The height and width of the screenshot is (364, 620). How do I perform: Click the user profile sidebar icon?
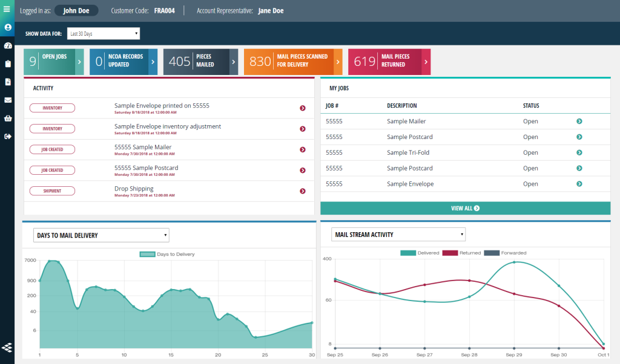tap(7, 27)
